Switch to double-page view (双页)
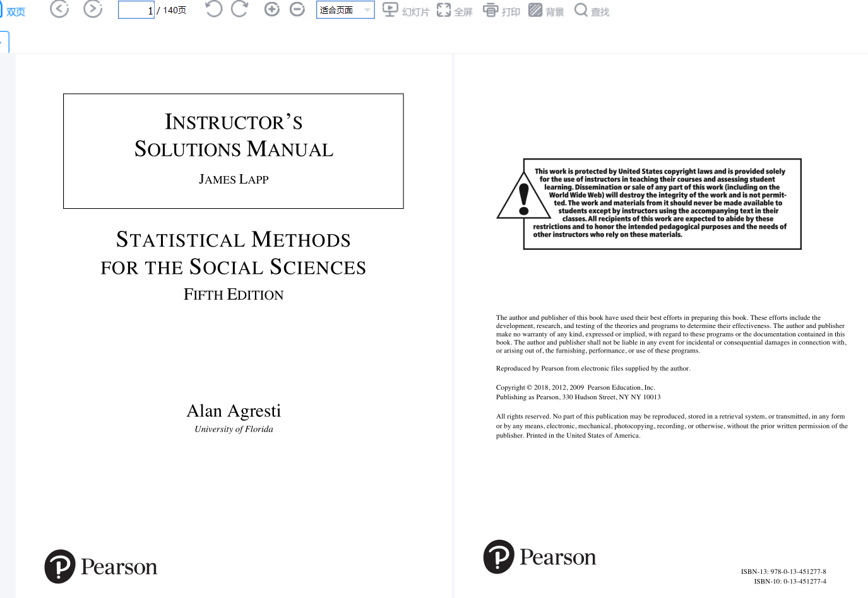The width and height of the screenshot is (868, 598). tap(13, 11)
